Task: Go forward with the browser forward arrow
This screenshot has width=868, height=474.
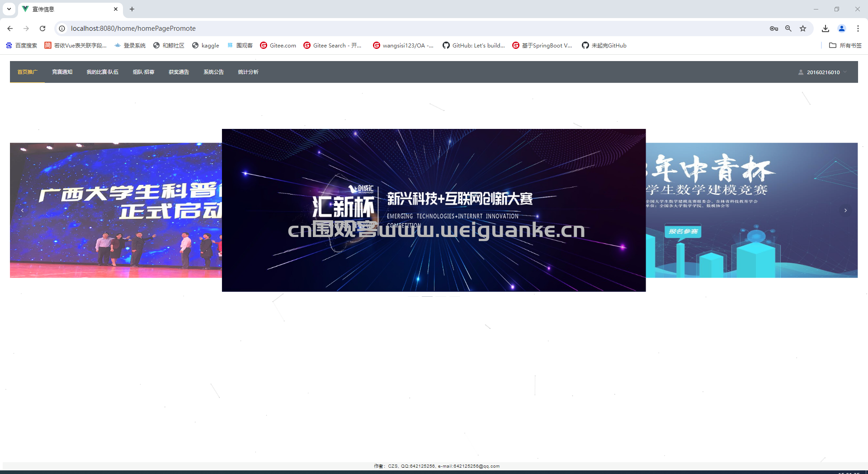Action: (x=26, y=28)
